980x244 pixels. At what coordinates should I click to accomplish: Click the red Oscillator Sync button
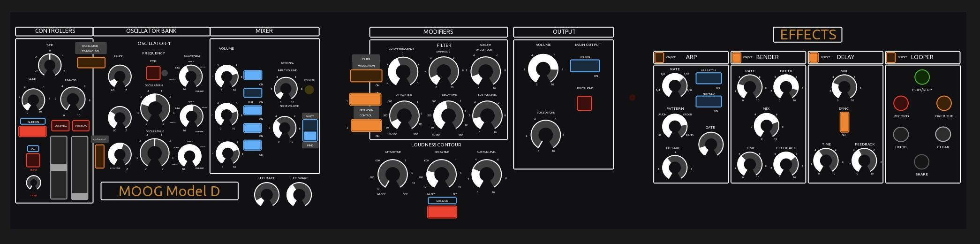point(153,73)
